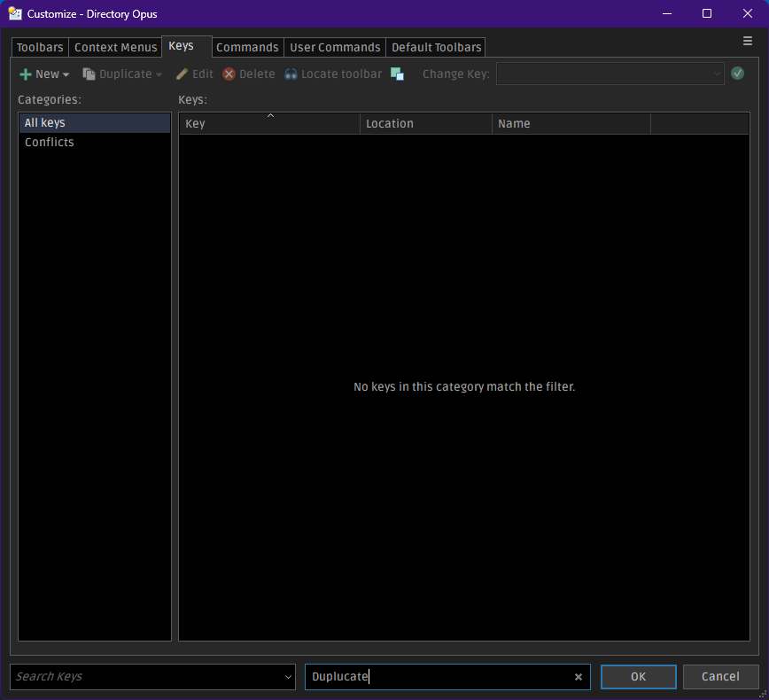Sort by the Key column header
The width and height of the screenshot is (769, 700).
tap(269, 124)
